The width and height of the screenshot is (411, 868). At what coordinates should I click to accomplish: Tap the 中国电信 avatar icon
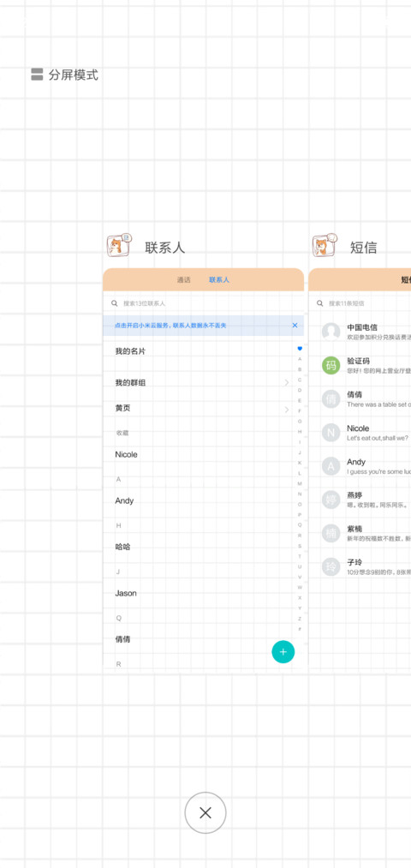[x=331, y=332]
